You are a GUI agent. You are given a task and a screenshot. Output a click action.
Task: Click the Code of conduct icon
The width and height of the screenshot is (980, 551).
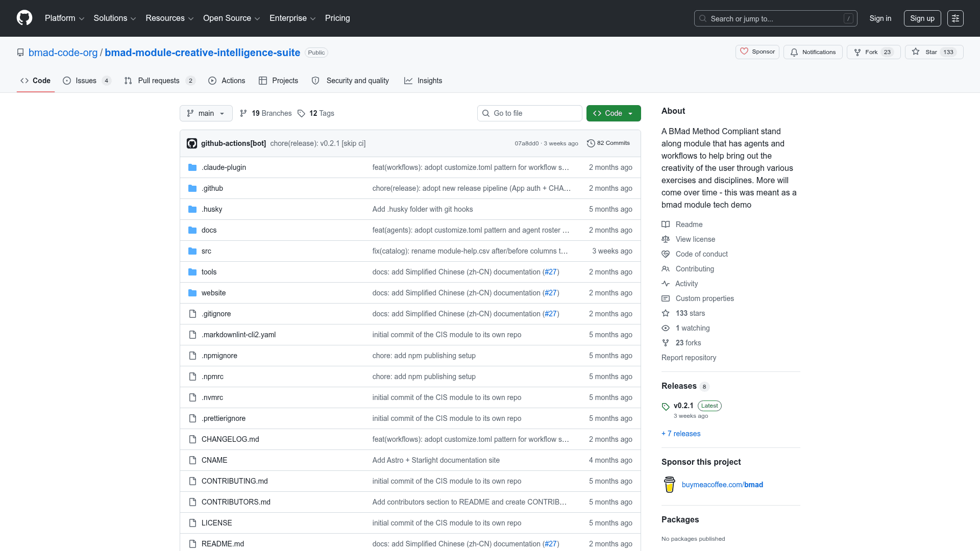click(666, 254)
